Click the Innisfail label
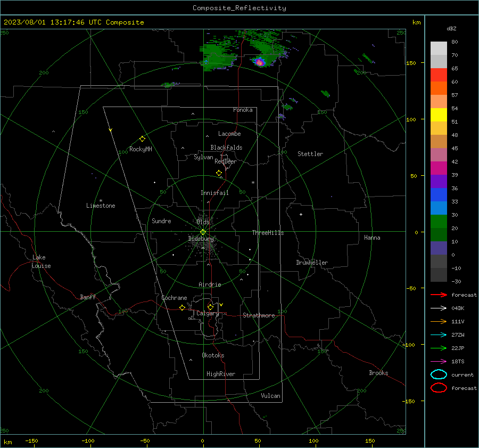This screenshot has height=448, width=479. pos(214,193)
